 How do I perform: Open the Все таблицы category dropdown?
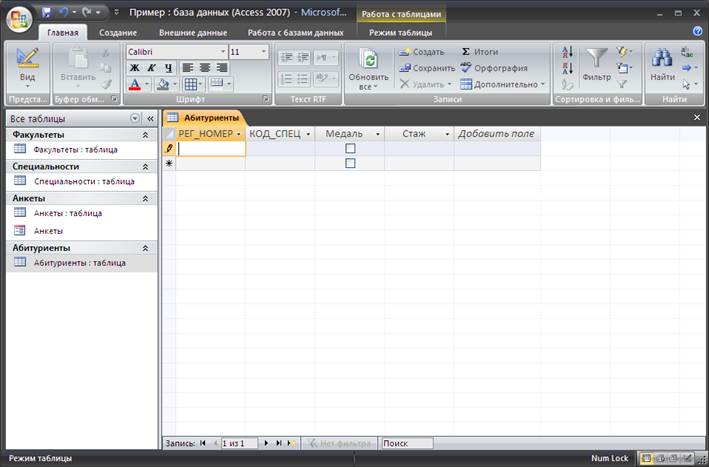135,118
